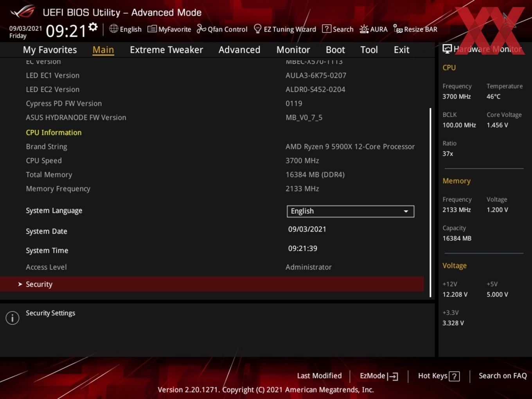This screenshot has width=532, height=399.
Task: Click the Administrator value
Action: (x=309, y=267)
